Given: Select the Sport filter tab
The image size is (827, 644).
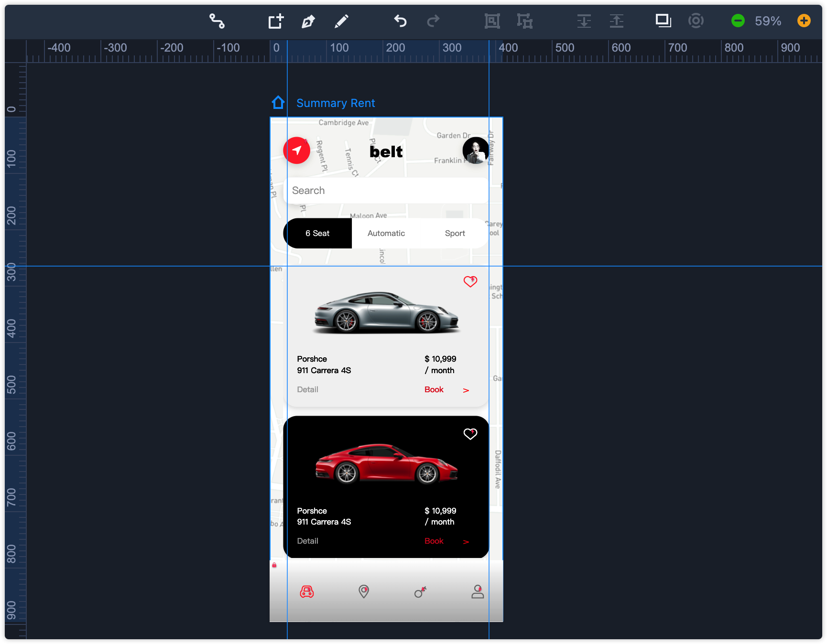Looking at the screenshot, I should point(455,233).
